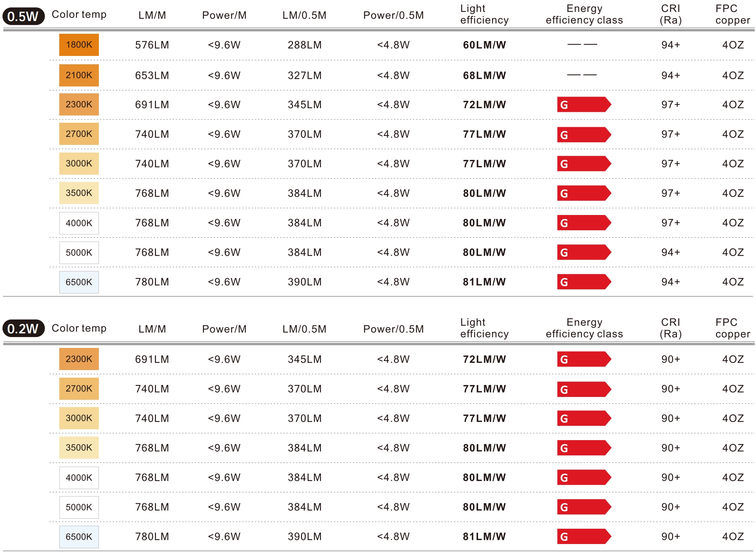The image size is (756, 556).
Task: Select the 653LM value cell
Action: tap(152, 76)
